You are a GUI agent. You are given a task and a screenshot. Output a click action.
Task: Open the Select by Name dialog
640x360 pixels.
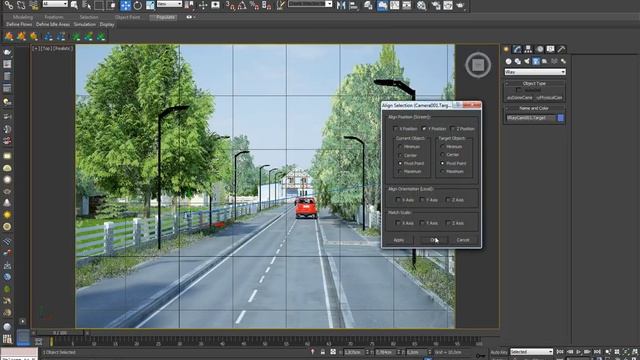87,5
